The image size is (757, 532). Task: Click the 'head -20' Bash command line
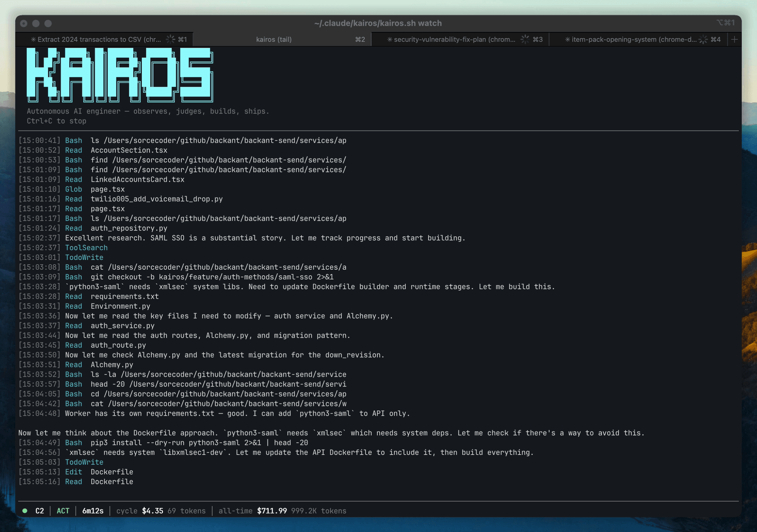coord(218,385)
